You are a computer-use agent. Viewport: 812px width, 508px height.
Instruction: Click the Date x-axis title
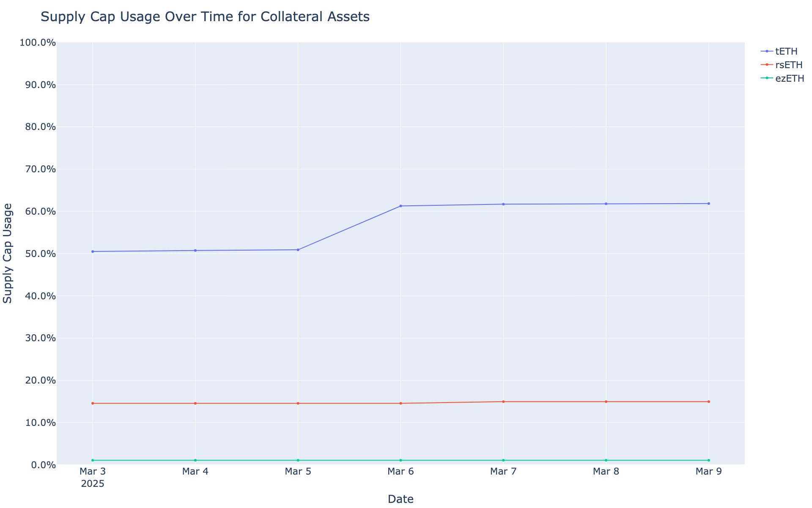[x=401, y=499]
